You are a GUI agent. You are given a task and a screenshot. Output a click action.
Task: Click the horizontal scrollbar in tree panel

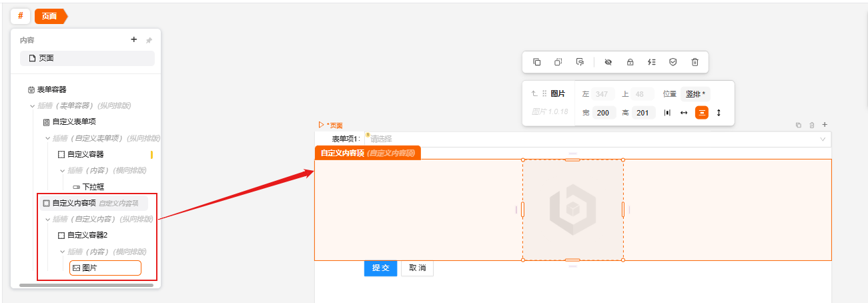point(86,285)
